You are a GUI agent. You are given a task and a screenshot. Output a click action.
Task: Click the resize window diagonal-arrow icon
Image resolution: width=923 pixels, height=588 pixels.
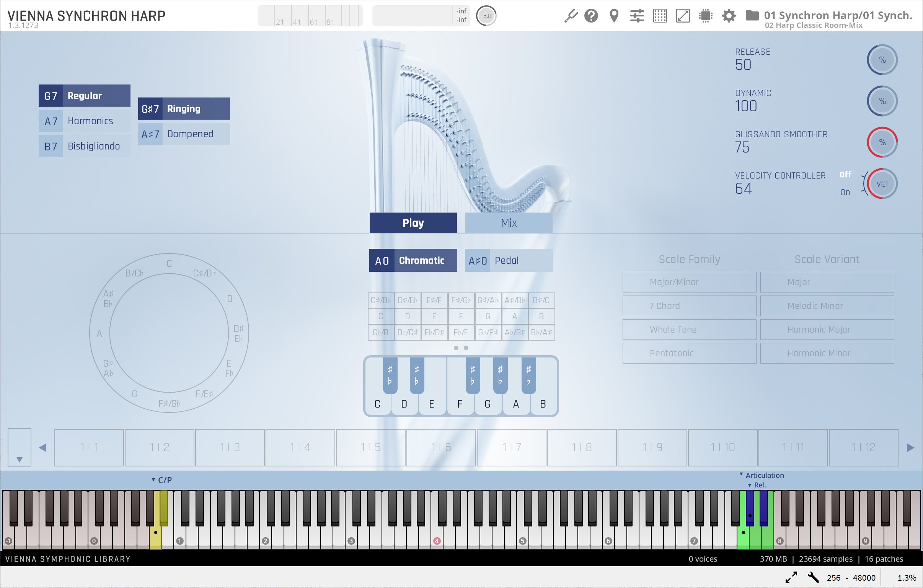(683, 16)
